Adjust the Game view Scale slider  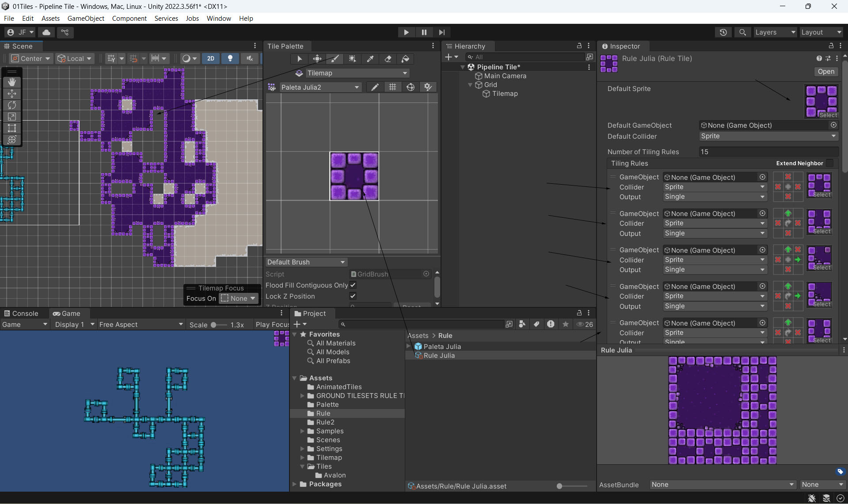213,325
